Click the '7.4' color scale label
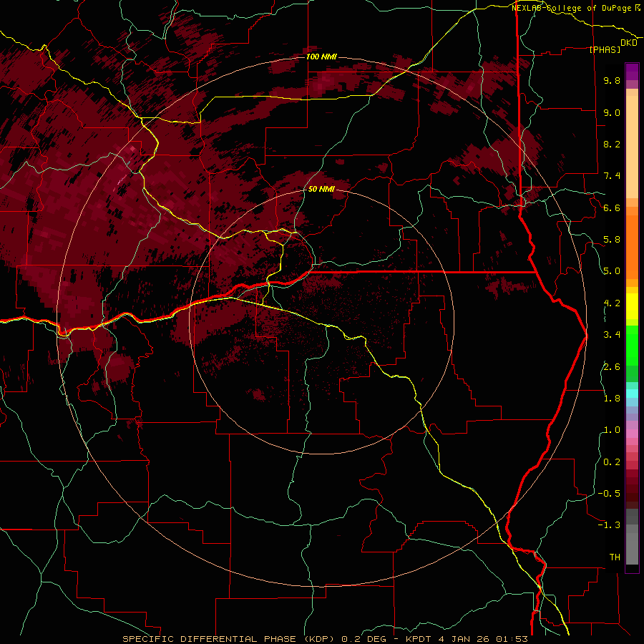 (x=612, y=176)
